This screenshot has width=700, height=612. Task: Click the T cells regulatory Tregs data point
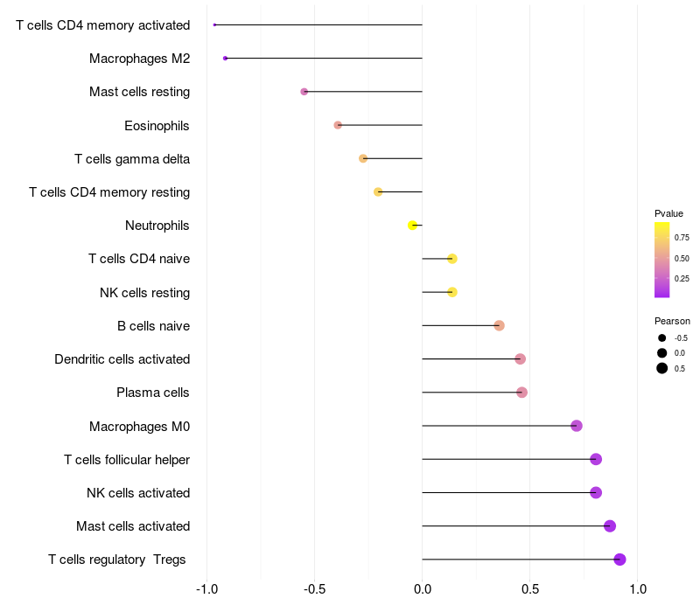pyautogui.click(x=619, y=560)
